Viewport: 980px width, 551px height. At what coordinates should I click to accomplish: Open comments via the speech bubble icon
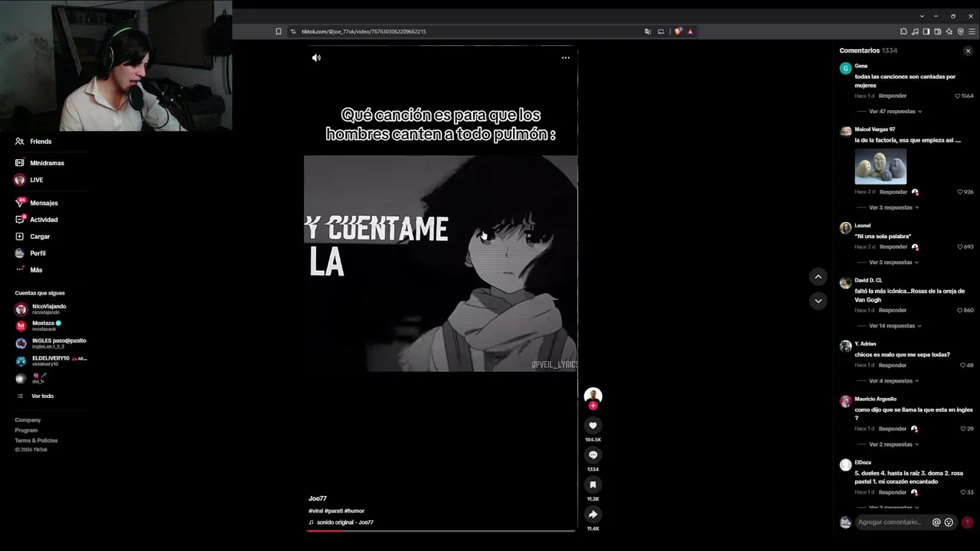tap(593, 455)
